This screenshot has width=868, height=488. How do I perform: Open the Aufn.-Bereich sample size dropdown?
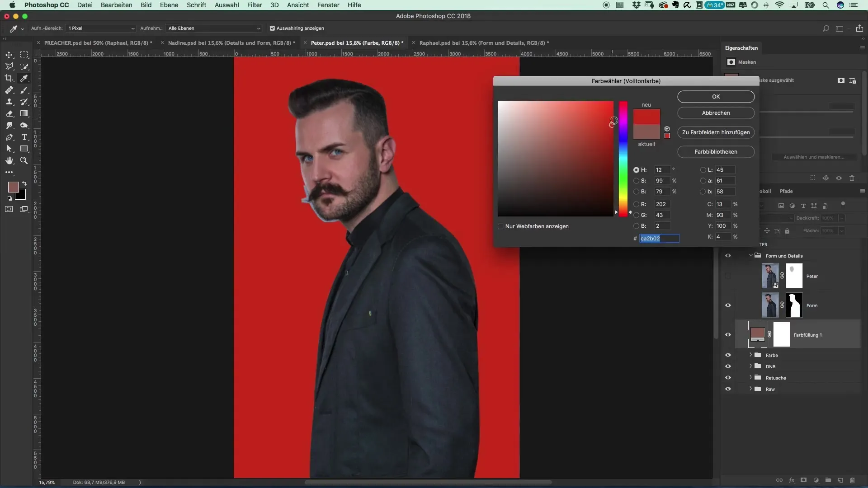(101, 28)
